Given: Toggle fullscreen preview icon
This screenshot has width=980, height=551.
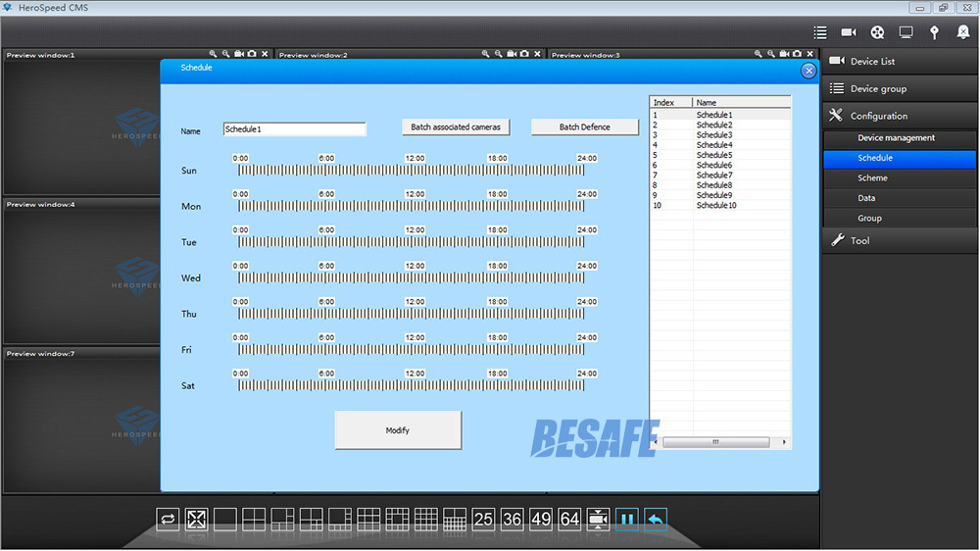Looking at the screenshot, I should click(196, 520).
